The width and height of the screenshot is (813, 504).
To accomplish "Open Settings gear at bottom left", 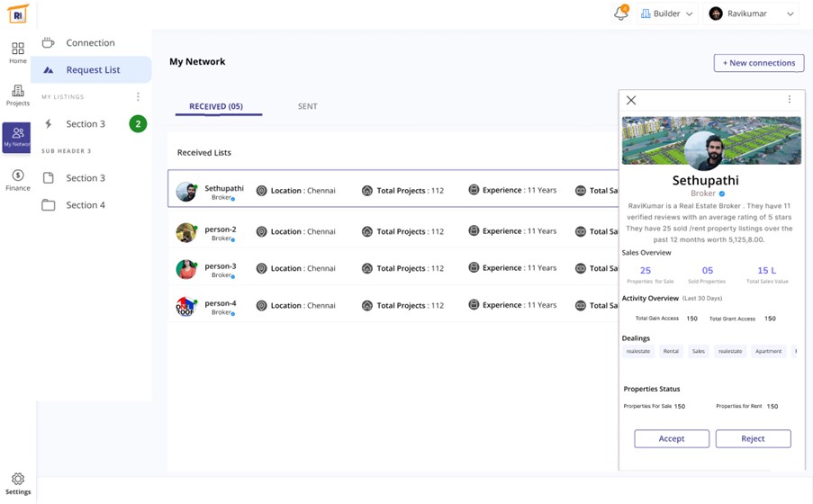I will point(18,483).
